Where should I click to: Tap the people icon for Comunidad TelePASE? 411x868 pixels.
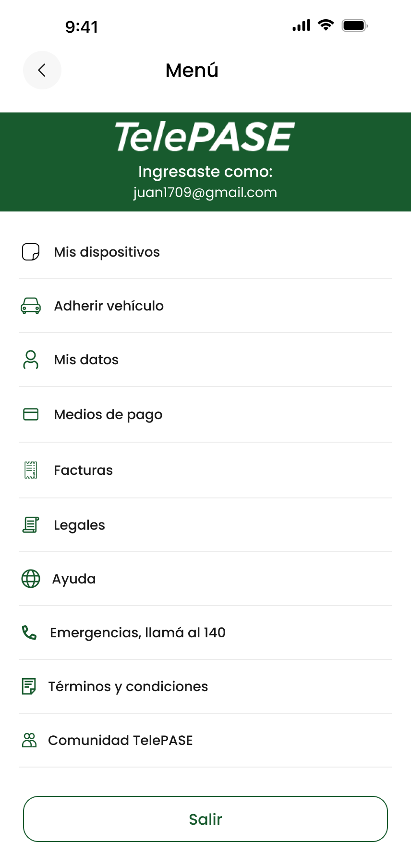[29, 740]
